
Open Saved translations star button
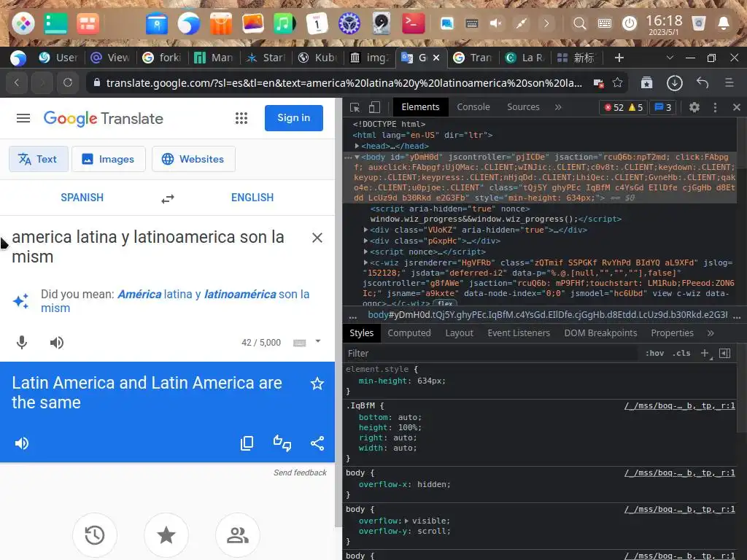pos(166,534)
